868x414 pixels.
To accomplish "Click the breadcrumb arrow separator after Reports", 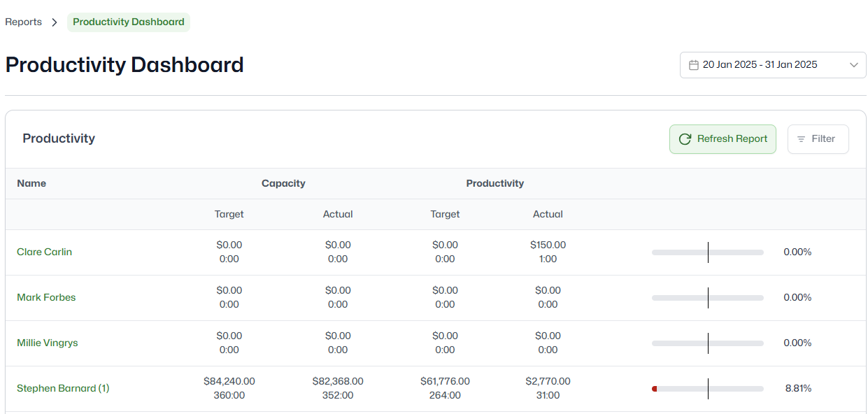I will coord(55,22).
